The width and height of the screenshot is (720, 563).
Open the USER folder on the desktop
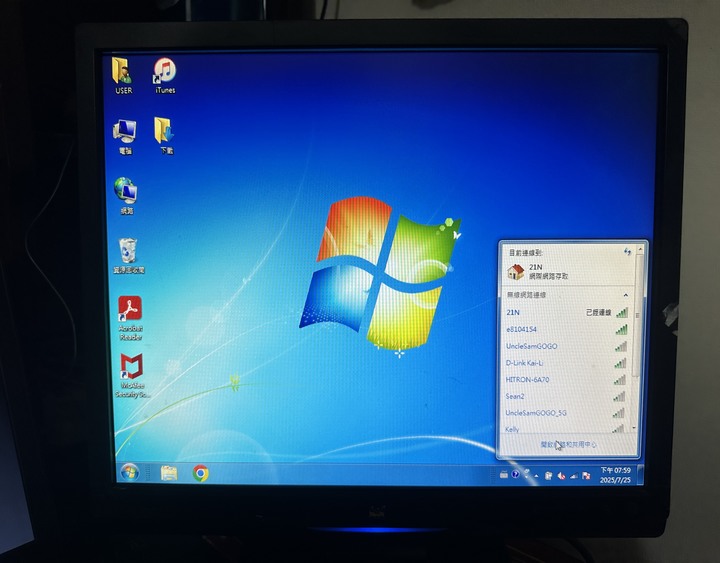[x=123, y=76]
